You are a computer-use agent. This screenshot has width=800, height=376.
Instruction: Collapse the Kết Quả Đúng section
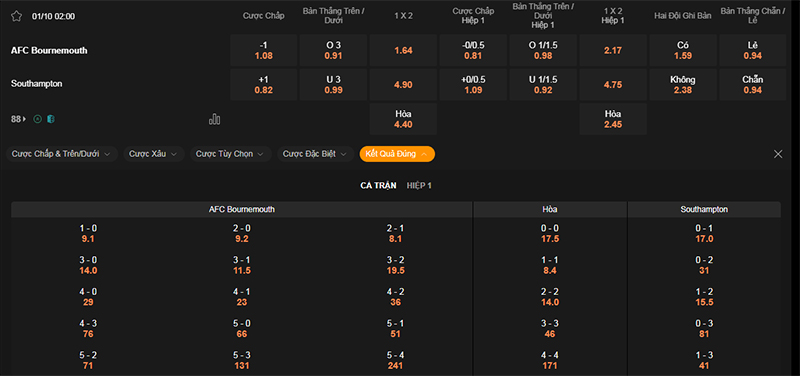(x=397, y=154)
